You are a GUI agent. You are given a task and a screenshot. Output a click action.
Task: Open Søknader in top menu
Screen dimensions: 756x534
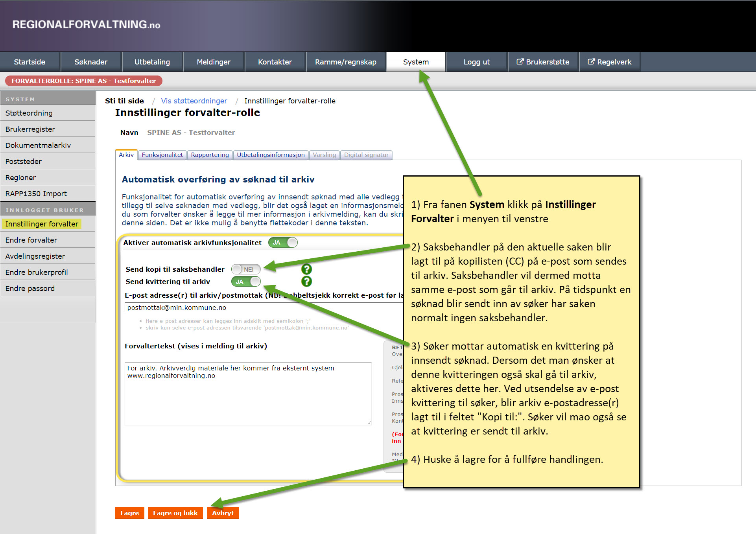(x=91, y=62)
